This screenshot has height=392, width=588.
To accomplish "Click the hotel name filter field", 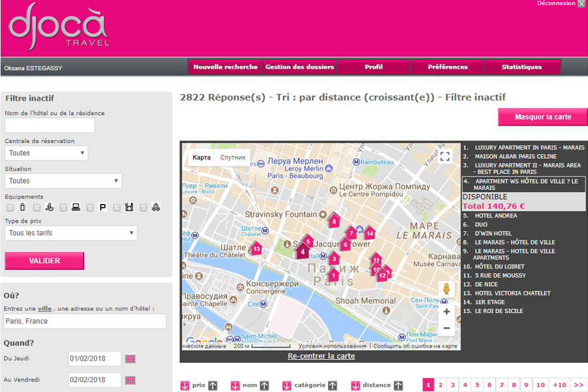I will click(x=50, y=125).
